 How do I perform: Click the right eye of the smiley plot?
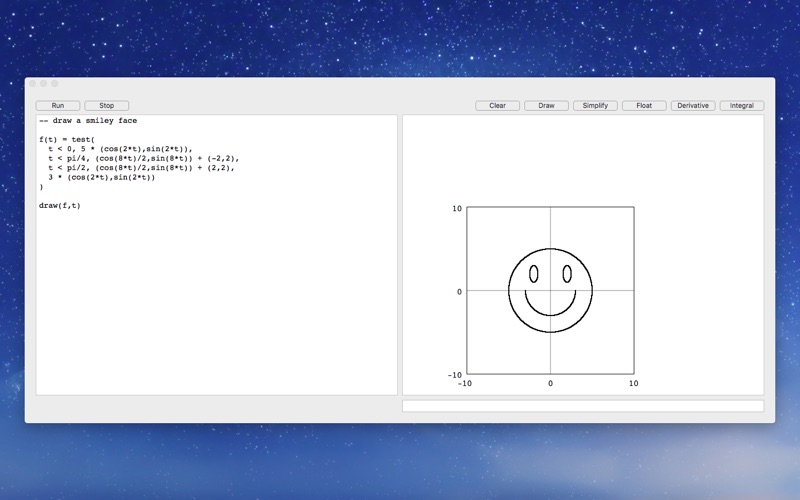[x=567, y=274]
